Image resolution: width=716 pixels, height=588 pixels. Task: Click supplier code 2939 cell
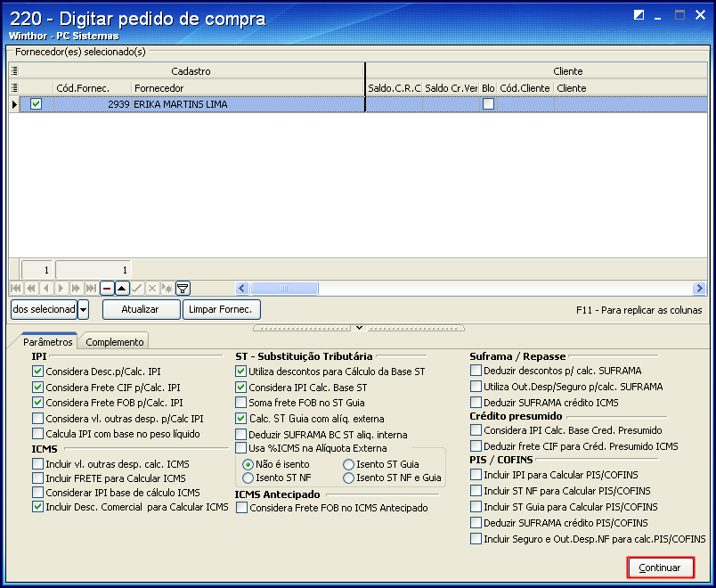point(93,104)
